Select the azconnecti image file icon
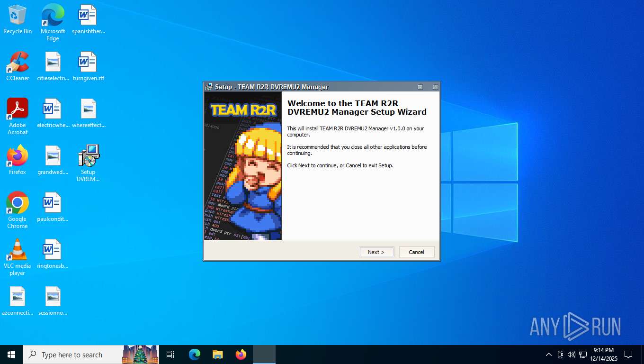Viewport: 644px width, 364px height. click(x=18, y=301)
